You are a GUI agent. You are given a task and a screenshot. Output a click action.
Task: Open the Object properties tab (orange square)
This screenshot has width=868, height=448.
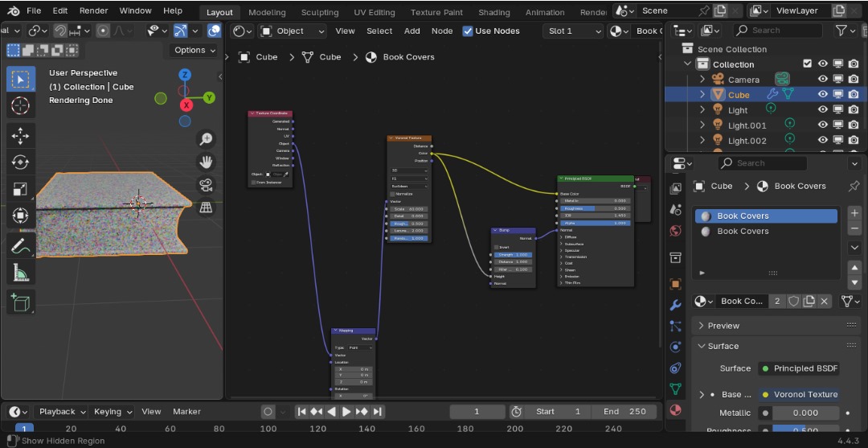(675, 284)
